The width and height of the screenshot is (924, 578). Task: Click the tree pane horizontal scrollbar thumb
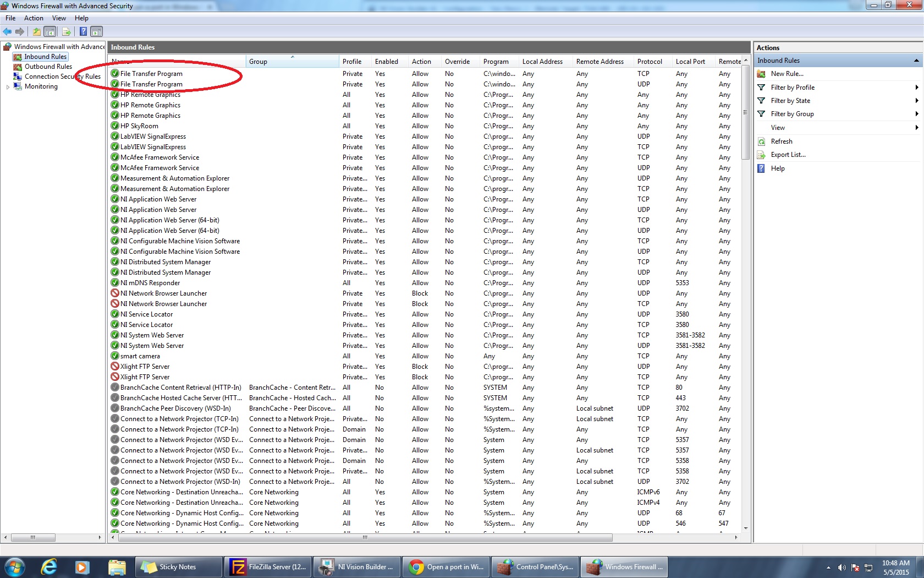[x=33, y=538]
